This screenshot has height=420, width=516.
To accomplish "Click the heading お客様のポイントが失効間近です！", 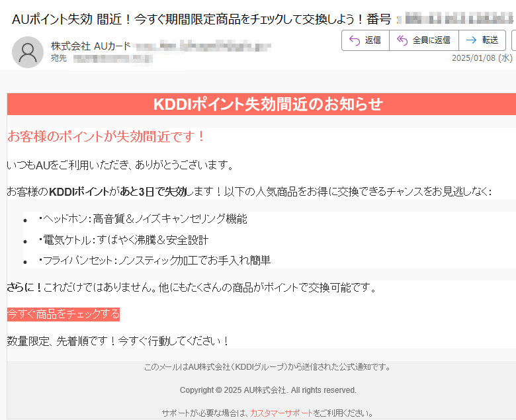I will tap(106, 136).
